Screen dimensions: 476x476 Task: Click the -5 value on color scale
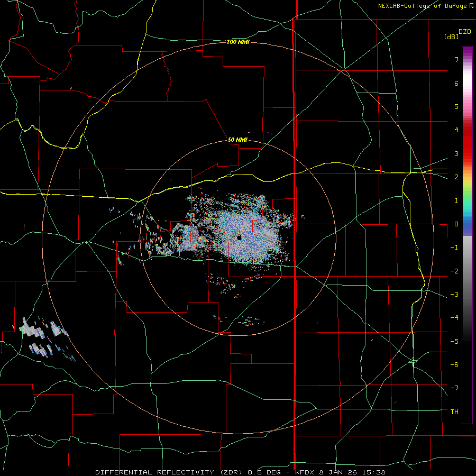pos(454,342)
